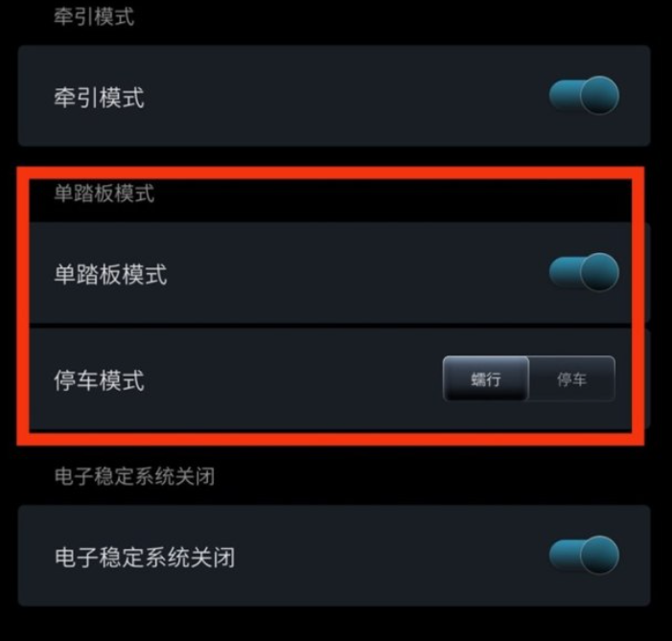Click the round knob of 单踏板模式 switch
The height and width of the screenshot is (641, 672).
point(599,272)
